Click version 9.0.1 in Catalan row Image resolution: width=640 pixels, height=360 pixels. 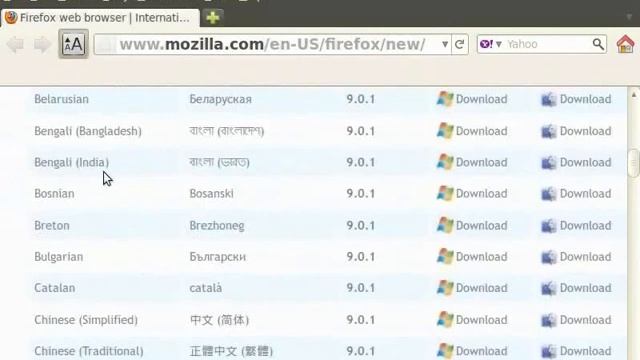click(x=361, y=288)
